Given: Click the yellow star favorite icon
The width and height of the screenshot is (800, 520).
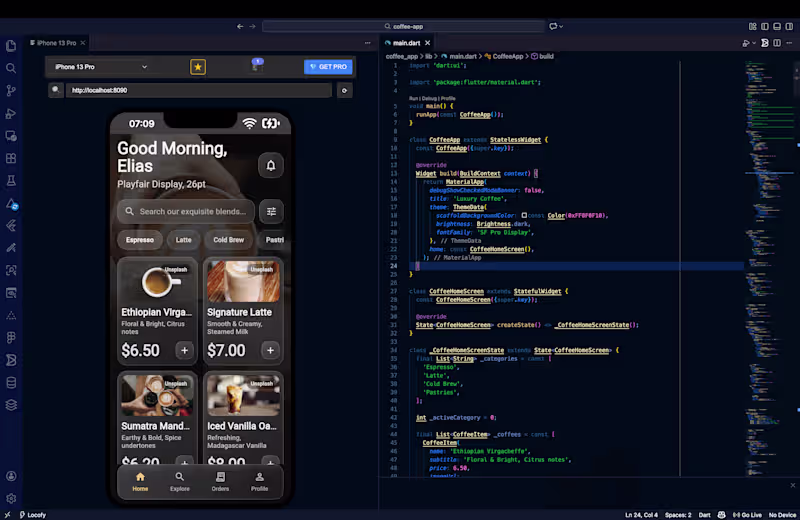Looking at the screenshot, I should [198, 67].
